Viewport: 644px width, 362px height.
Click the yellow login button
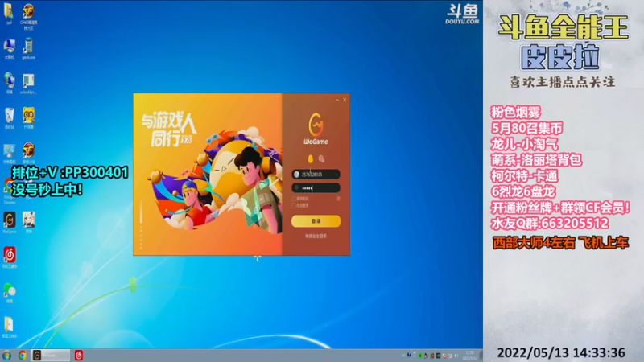[316, 220]
